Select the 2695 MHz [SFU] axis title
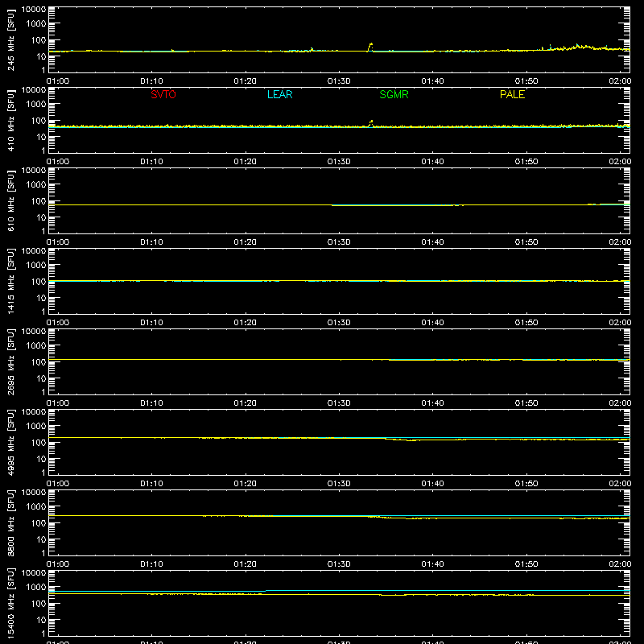This screenshot has width=644, height=644. tap(10, 361)
